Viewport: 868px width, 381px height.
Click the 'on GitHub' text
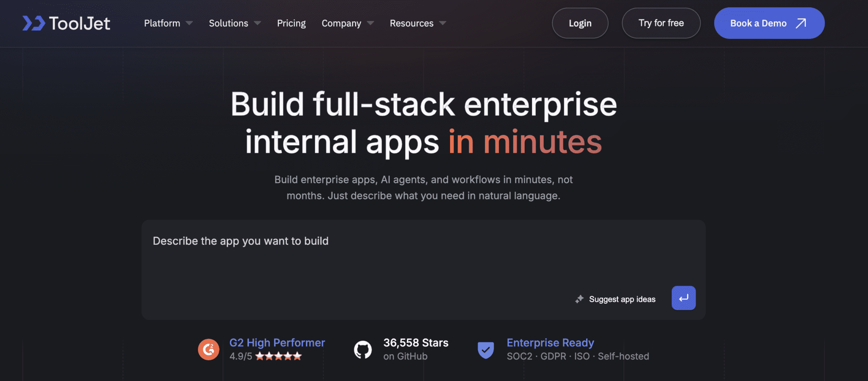tap(405, 356)
